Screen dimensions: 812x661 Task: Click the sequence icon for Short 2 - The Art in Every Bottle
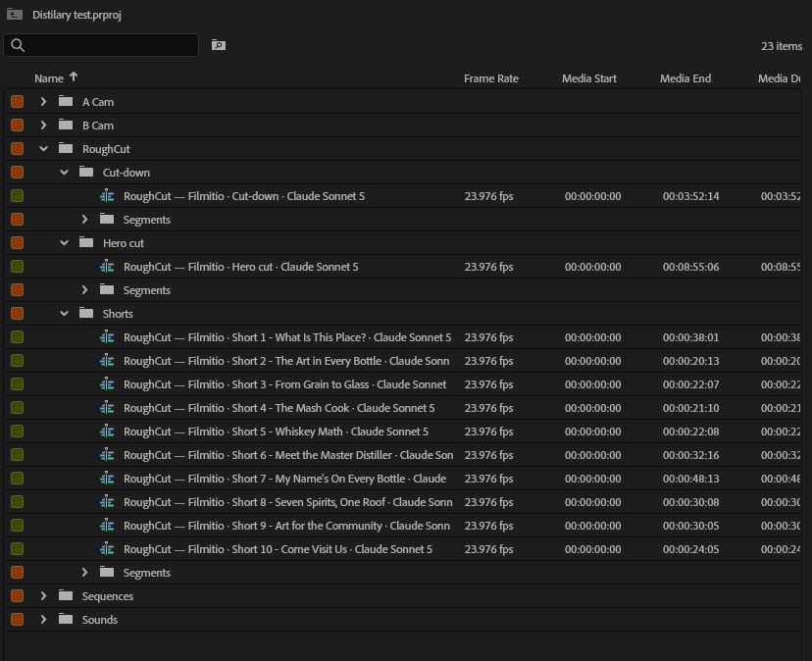107,361
